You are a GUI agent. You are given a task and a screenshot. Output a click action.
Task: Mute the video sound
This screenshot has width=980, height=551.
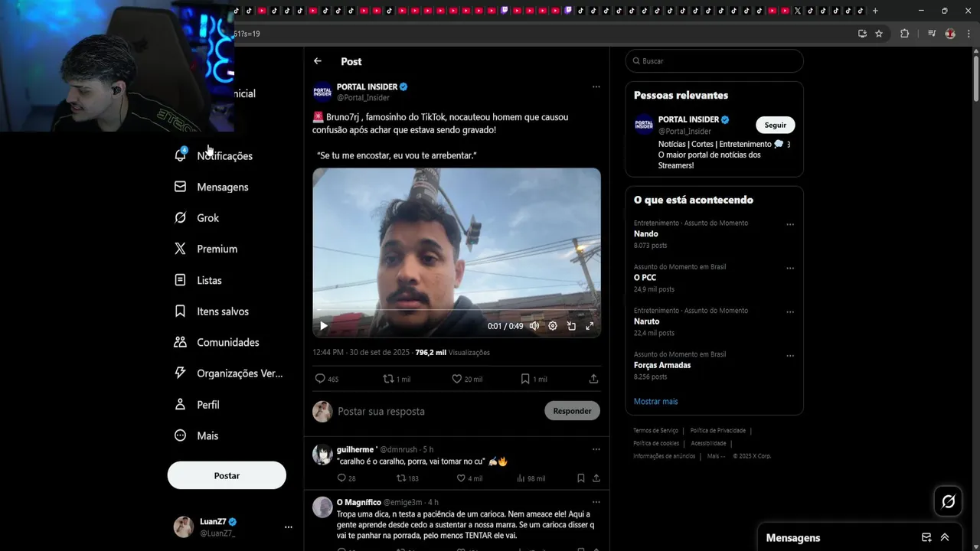click(x=534, y=326)
